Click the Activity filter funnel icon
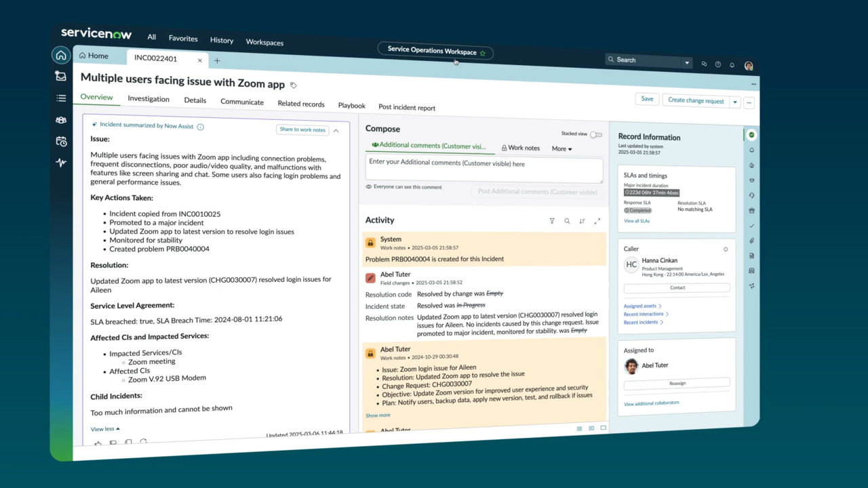Image resolution: width=868 pixels, height=488 pixels. tap(552, 221)
